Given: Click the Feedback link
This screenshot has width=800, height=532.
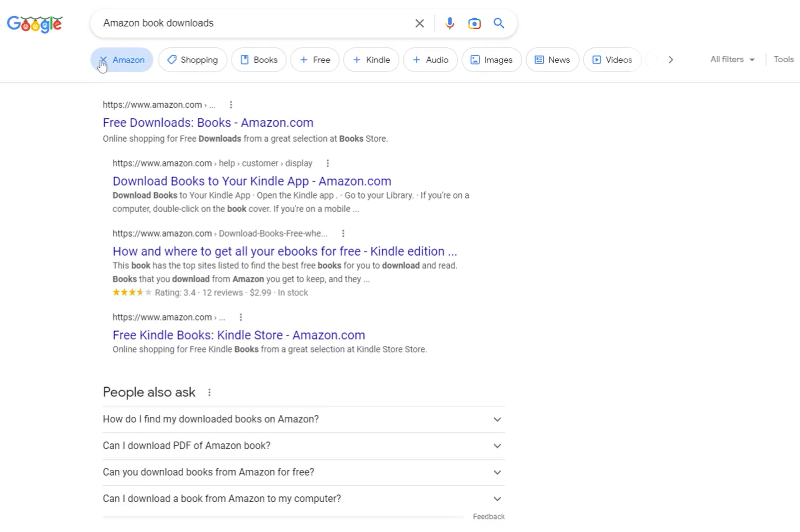Looking at the screenshot, I should [489, 516].
